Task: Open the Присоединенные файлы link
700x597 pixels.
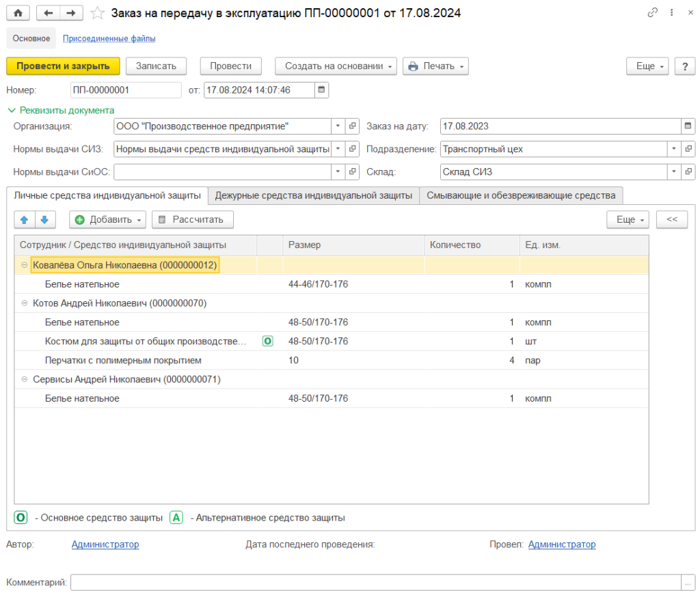Action: [109, 38]
